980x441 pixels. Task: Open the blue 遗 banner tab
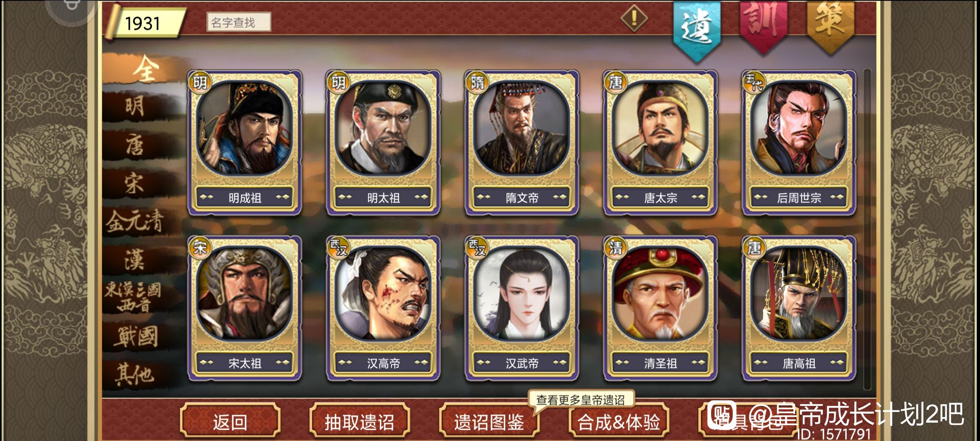point(697,29)
